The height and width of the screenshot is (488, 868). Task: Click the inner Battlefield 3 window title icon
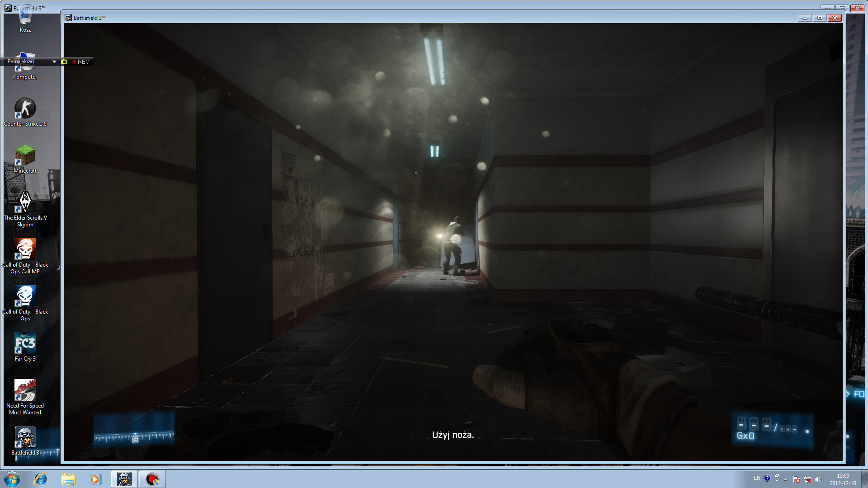[68, 18]
